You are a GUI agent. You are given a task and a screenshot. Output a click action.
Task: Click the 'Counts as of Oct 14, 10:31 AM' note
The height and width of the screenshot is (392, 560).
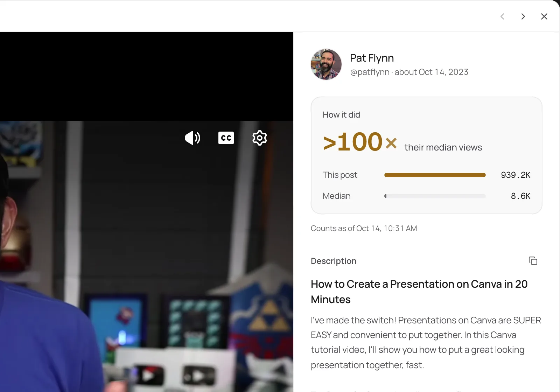[364, 229]
